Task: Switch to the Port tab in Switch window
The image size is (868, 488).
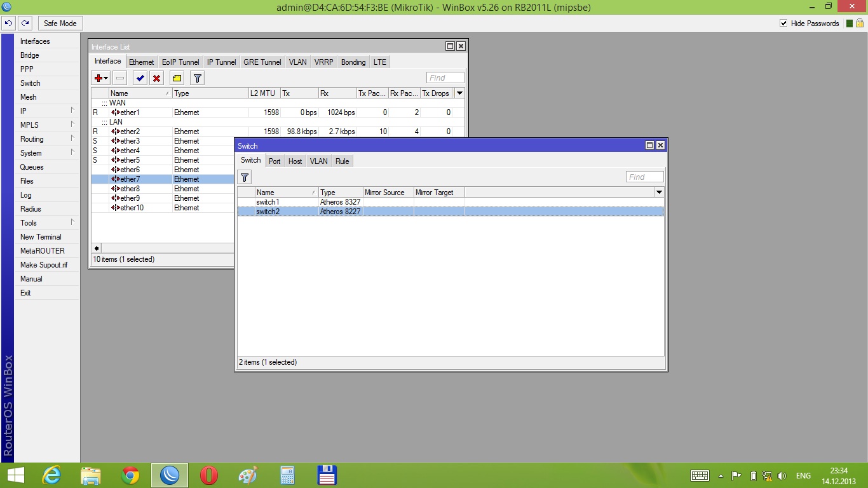Action: coord(275,161)
